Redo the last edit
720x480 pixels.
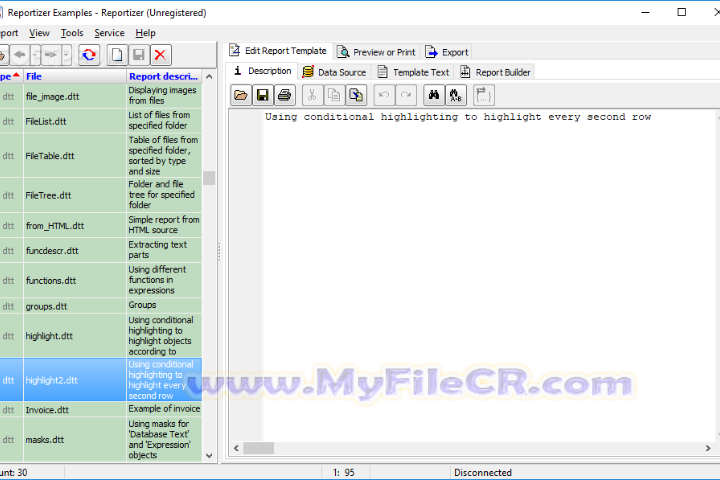tap(406, 95)
